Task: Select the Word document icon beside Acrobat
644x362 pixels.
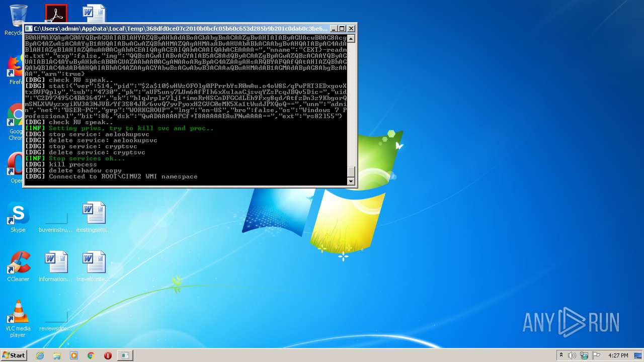Action: click(94, 14)
